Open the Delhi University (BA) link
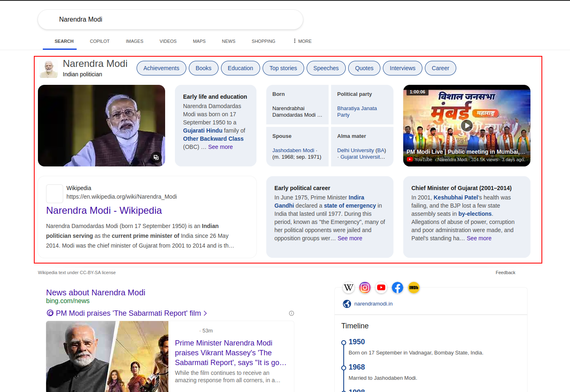This screenshot has height=392, width=570. (x=362, y=151)
